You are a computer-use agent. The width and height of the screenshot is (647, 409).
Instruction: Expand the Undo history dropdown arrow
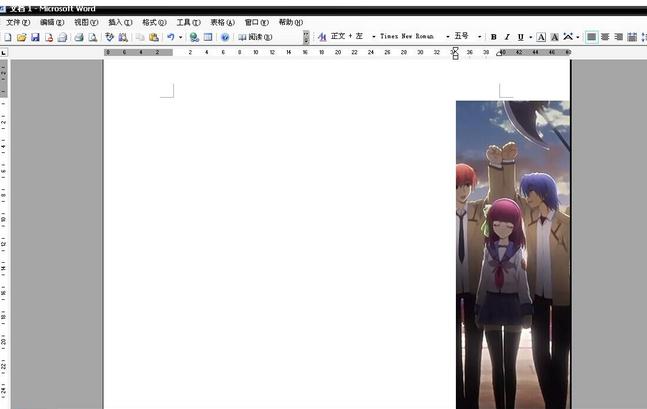[180, 38]
